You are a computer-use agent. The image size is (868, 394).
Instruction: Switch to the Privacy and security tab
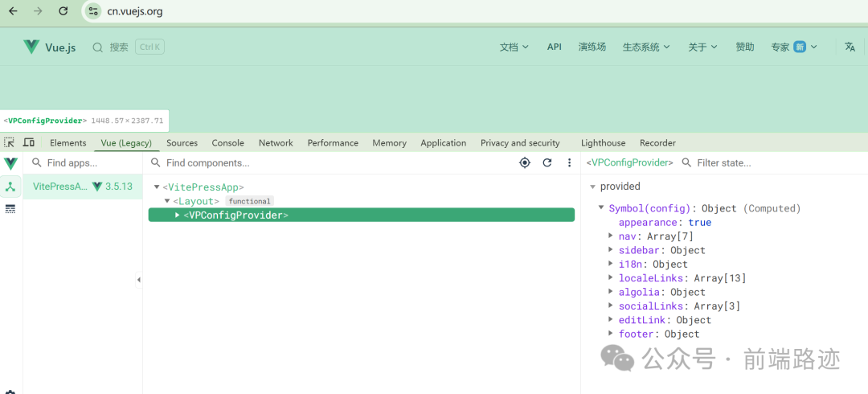(x=520, y=143)
